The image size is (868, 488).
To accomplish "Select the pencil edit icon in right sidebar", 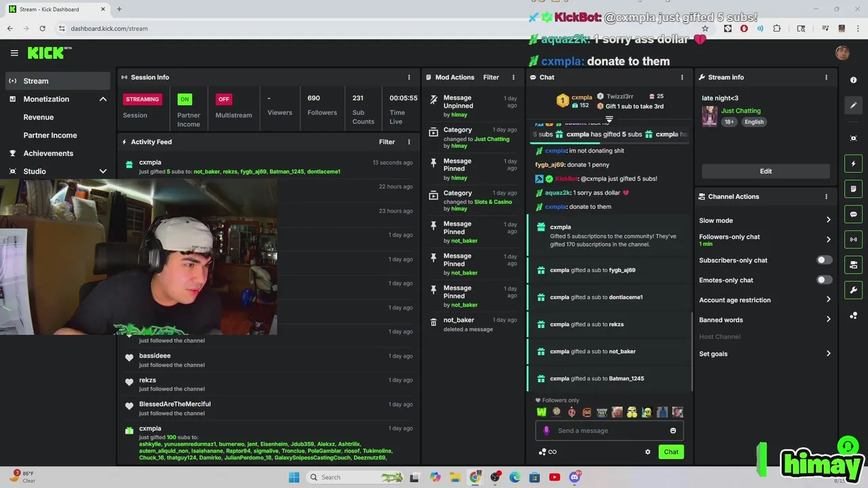I will click(853, 105).
